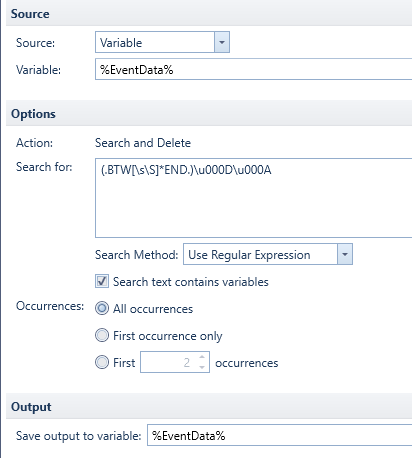Click the Search text contains variables label

[191, 282]
